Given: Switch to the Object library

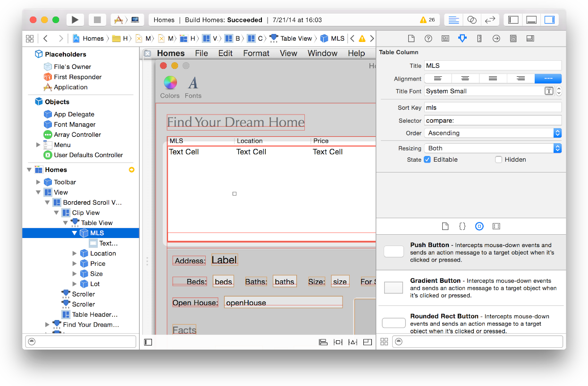Looking at the screenshot, I should 479,226.
